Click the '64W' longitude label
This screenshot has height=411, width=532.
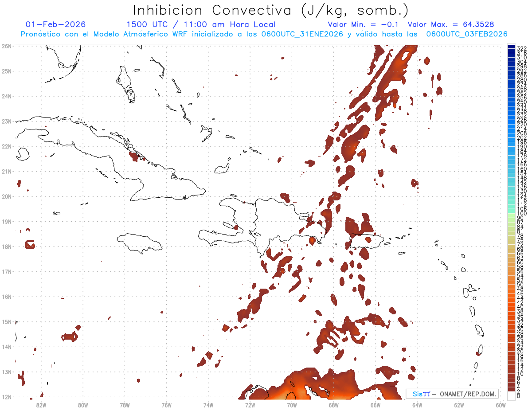point(417,405)
